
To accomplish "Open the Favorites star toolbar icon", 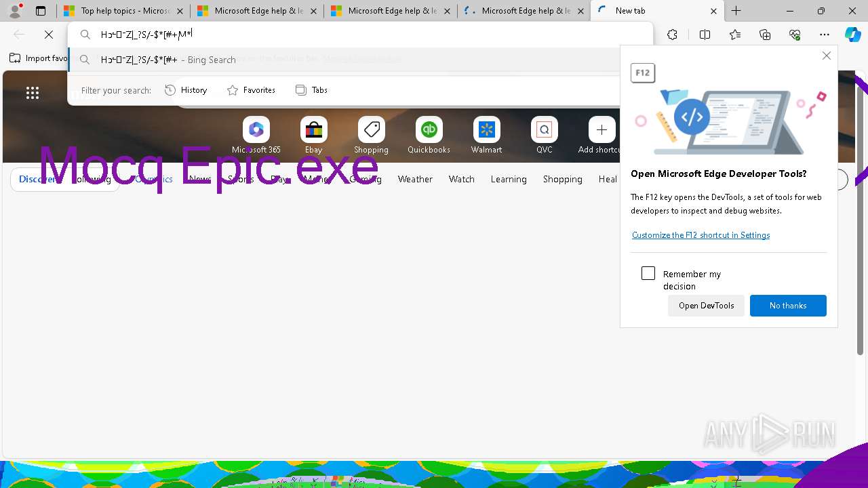I will (x=735, y=35).
